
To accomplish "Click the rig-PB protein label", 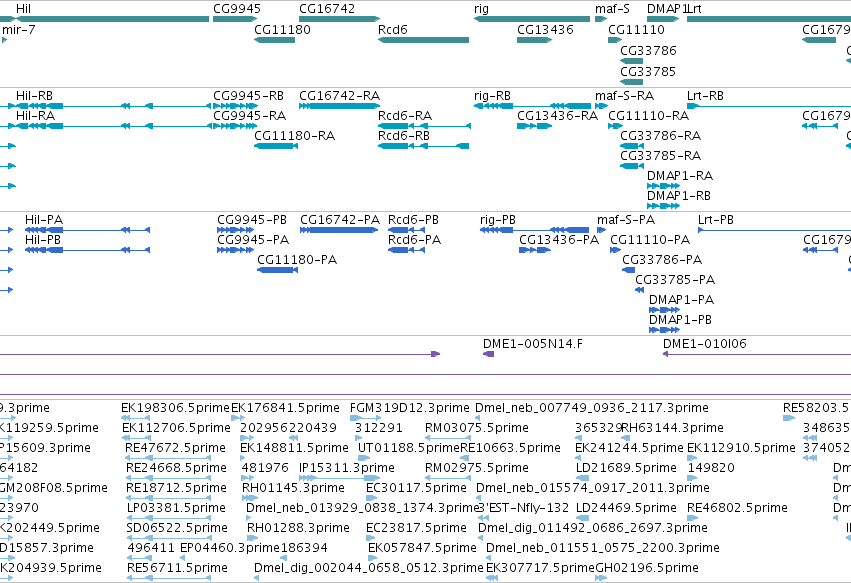I will point(498,220).
